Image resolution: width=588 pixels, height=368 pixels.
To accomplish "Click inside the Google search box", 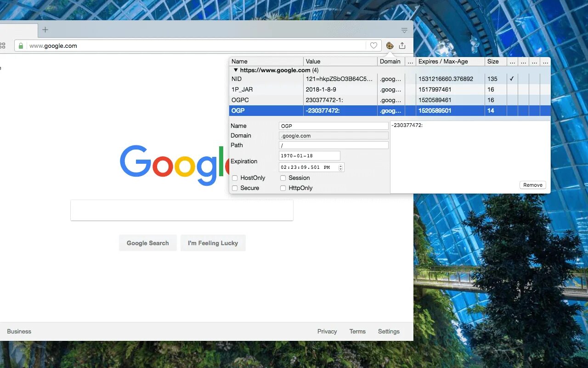I will coord(182,210).
